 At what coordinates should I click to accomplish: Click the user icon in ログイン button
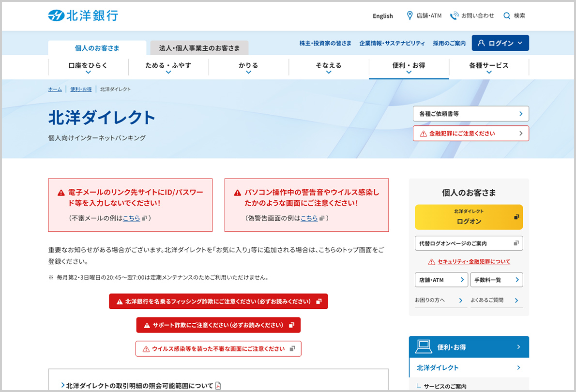tap(481, 43)
